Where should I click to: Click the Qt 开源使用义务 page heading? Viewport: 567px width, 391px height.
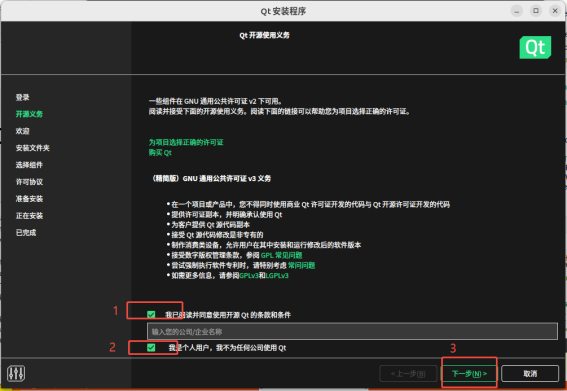(264, 35)
